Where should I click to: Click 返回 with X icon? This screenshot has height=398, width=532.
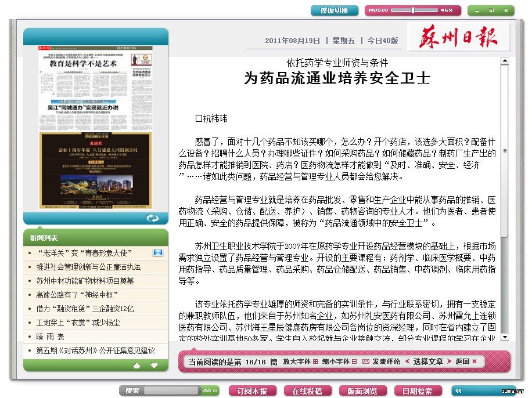point(466,361)
